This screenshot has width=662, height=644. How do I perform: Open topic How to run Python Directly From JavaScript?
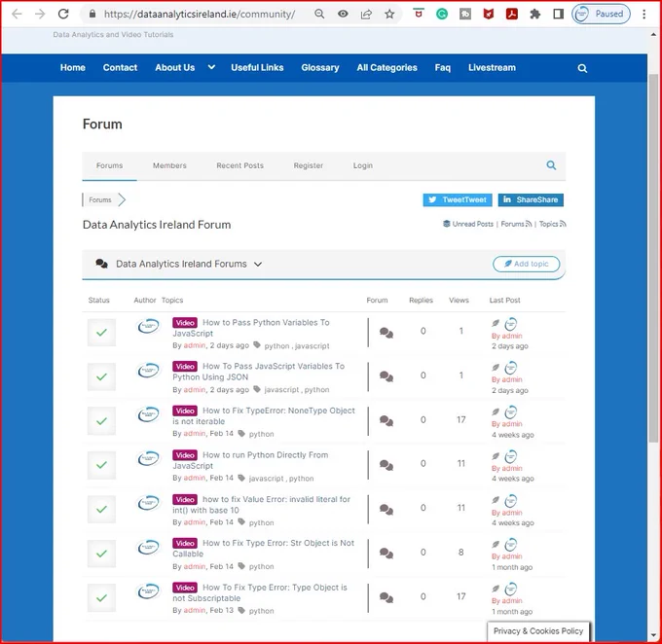click(250, 460)
